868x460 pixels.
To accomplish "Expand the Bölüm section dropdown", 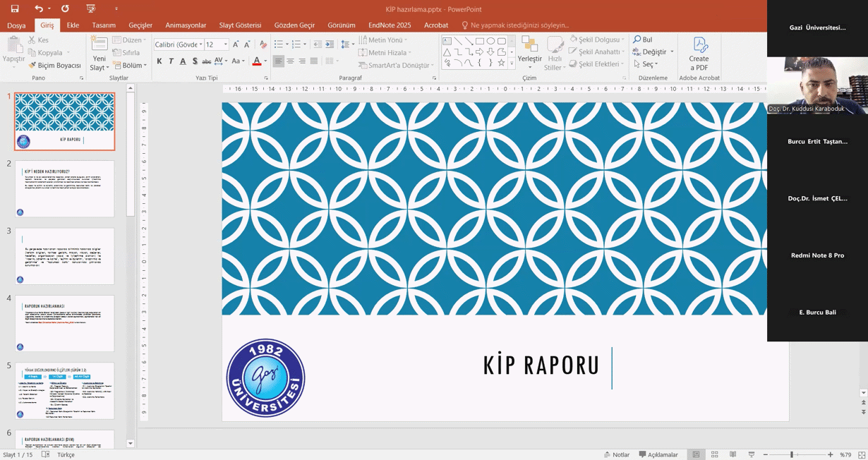I will click(x=131, y=66).
